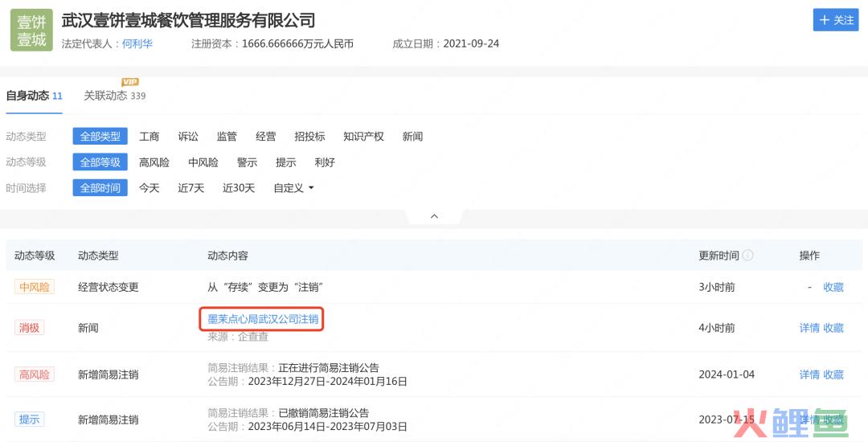The height and width of the screenshot is (442, 868).
Task: Click the company name 武汉壹饼壹城餐饮管理服务有限公司
Action: pos(188,20)
